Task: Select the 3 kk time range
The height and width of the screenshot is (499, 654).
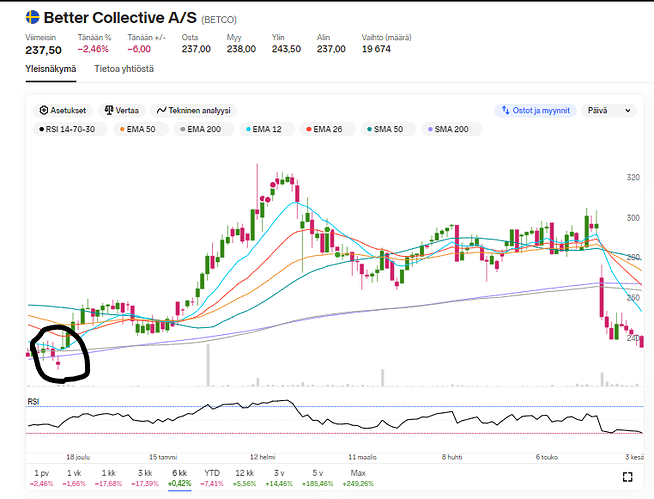Action: tap(145, 478)
